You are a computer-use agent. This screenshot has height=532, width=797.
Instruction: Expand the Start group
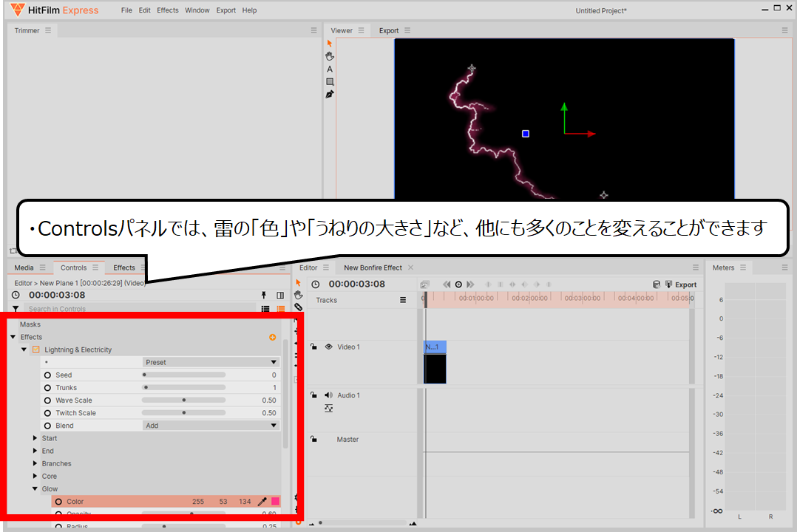point(35,438)
